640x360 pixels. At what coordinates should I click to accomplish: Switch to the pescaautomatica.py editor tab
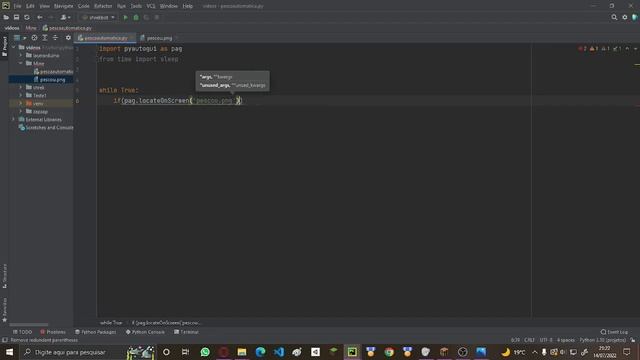click(x=106, y=38)
